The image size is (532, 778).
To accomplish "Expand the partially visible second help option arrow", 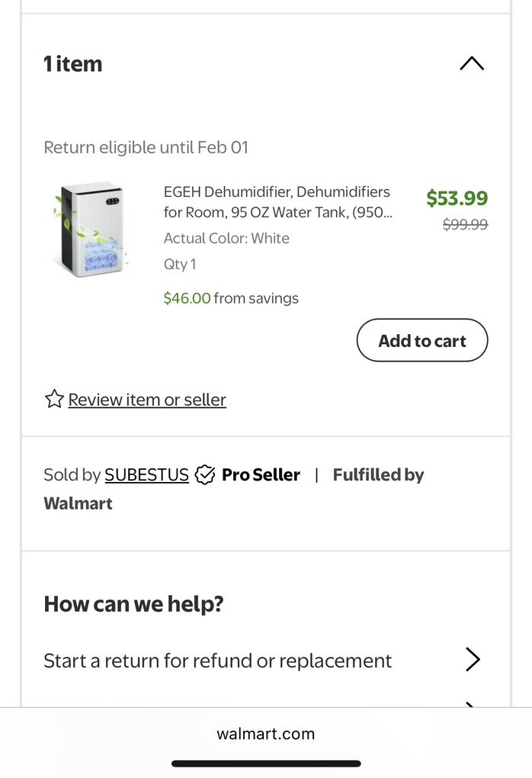I will [472, 704].
